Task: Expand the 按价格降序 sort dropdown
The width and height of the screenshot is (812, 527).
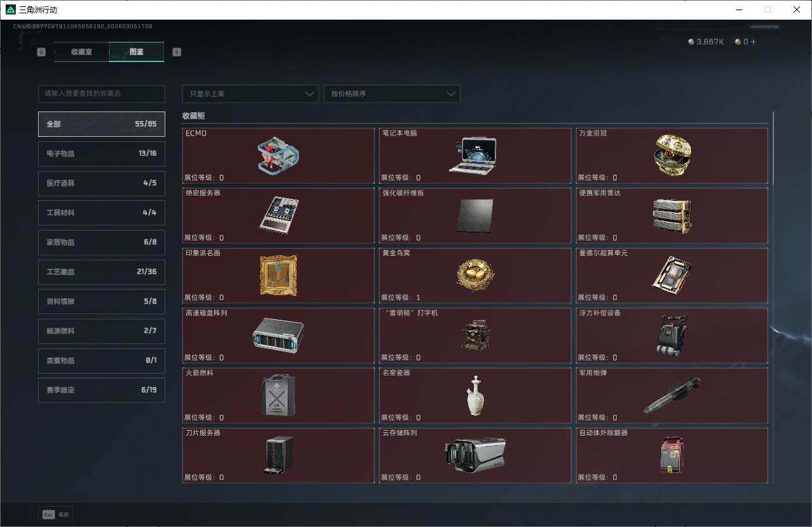Action: click(x=392, y=94)
